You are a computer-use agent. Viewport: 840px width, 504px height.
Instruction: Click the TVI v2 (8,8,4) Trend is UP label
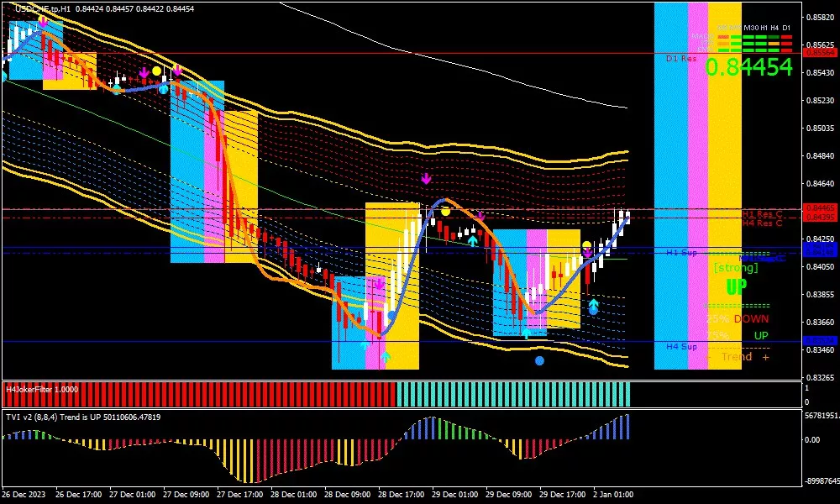[x=83, y=417]
